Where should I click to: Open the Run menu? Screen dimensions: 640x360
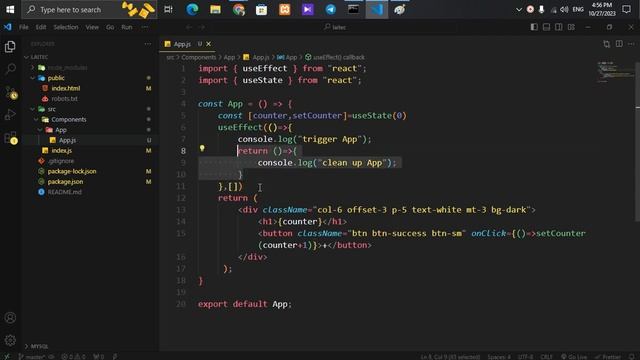[x=127, y=27]
